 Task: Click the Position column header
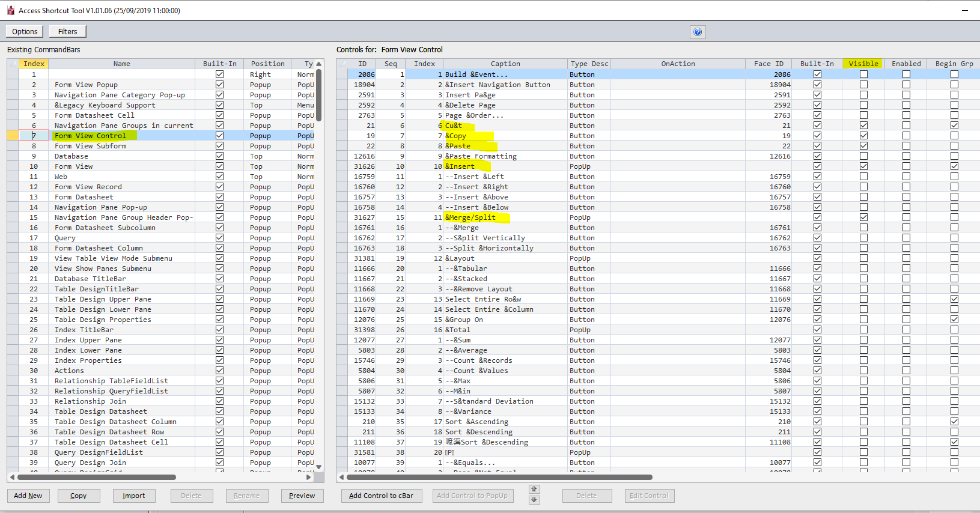pyautogui.click(x=268, y=64)
